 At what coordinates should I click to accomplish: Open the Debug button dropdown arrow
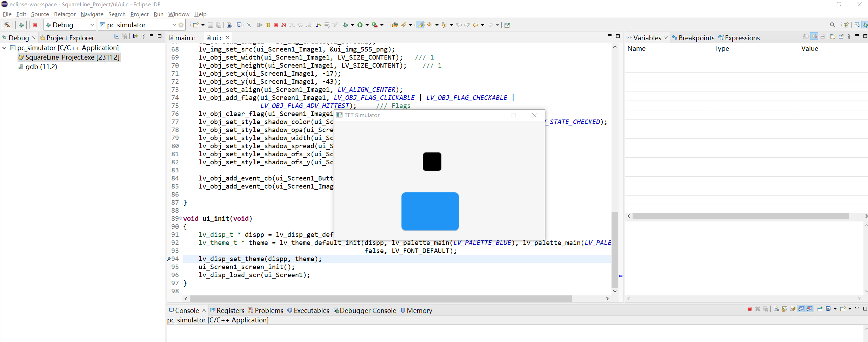(352, 25)
